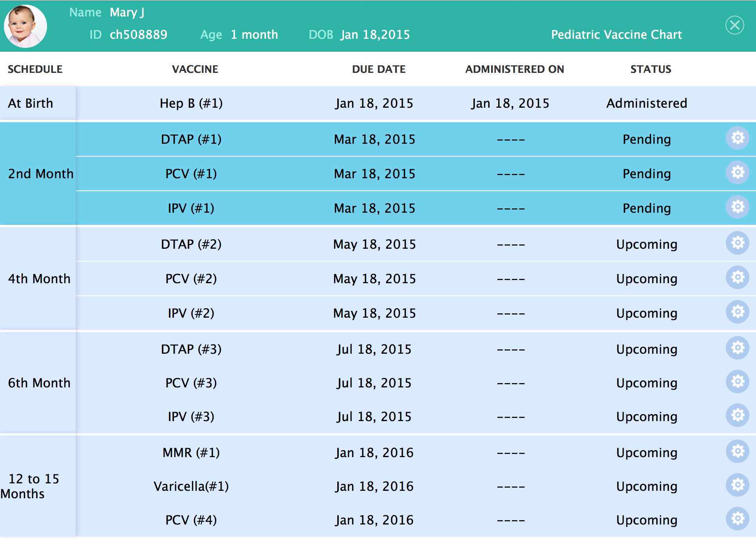This screenshot has width=756, height=539.
Task: Open Varicella(#1) row settings gear
Action: pyautogui.click(x=738, y=485)
